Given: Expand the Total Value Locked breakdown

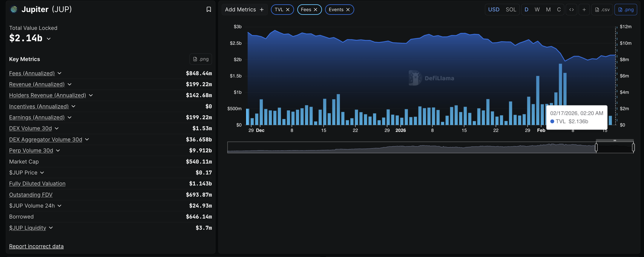Looking at the screenshot, I should [x=49, y=38].
